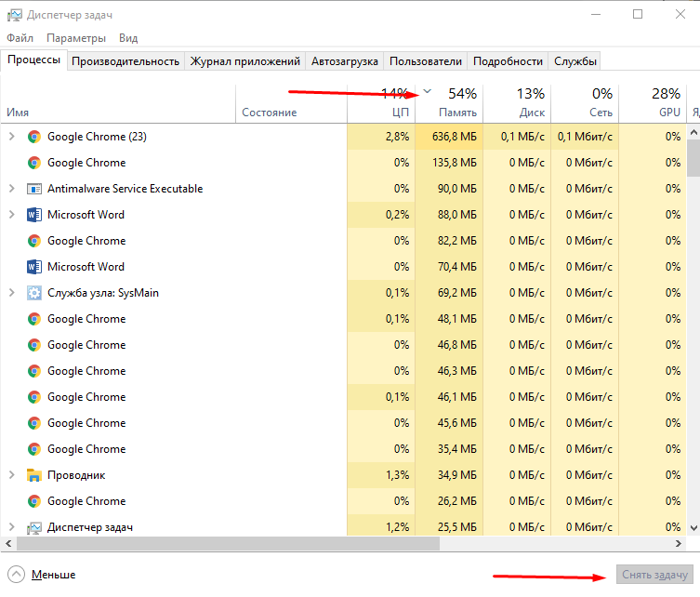Click Word icon in the 88,0 МБ row
The width and height of the screenshot is (700, 597).
coord(34,215)
